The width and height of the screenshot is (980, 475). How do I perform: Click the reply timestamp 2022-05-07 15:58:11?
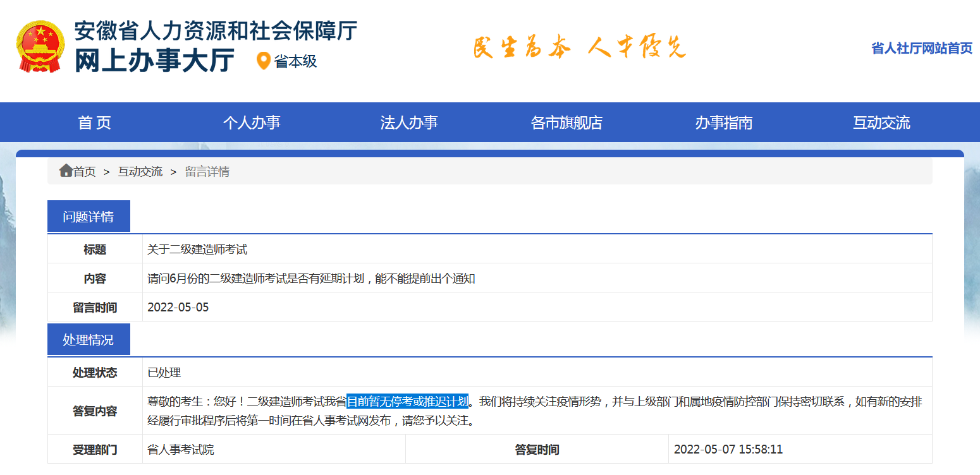point(728,449)
